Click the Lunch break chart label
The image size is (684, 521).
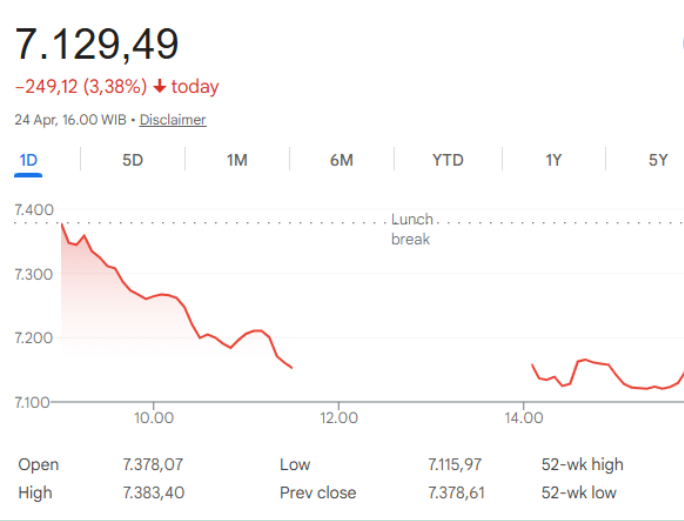click(x=411, y=229)
